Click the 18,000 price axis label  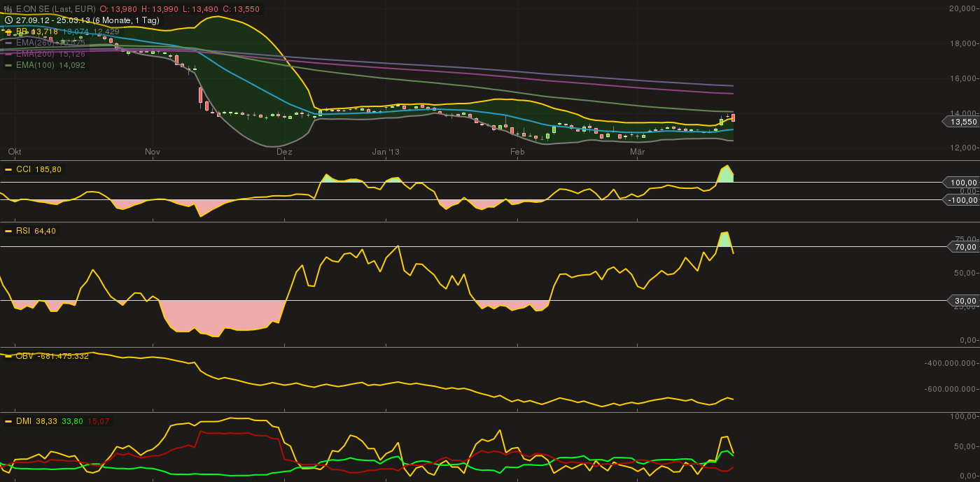(962, 43)
